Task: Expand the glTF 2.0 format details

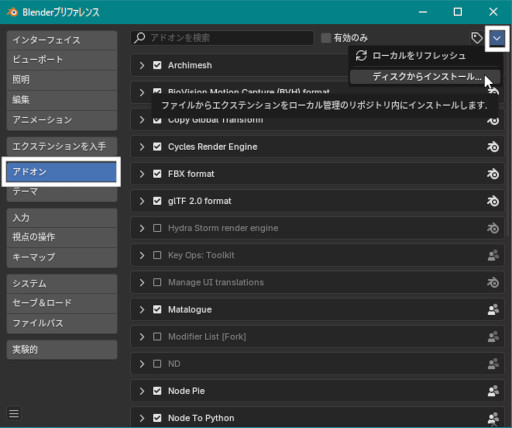Action: [x=142, y=201]
